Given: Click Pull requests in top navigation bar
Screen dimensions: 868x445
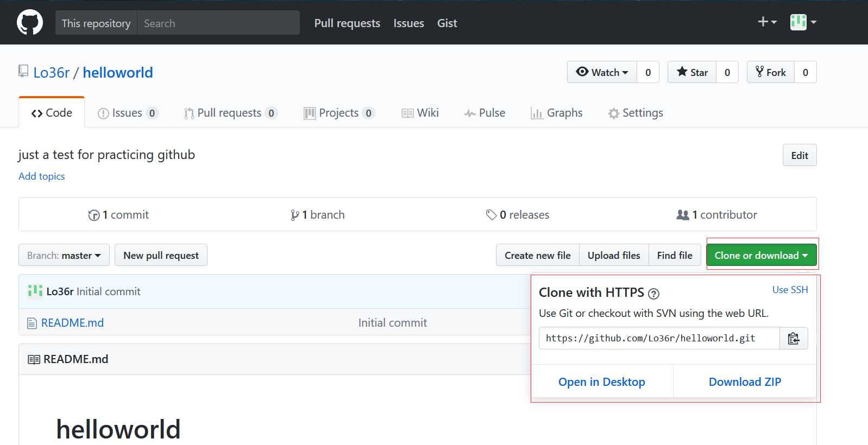Looking at the screenshot, I should pyautogui.click(x=347, y=23).
